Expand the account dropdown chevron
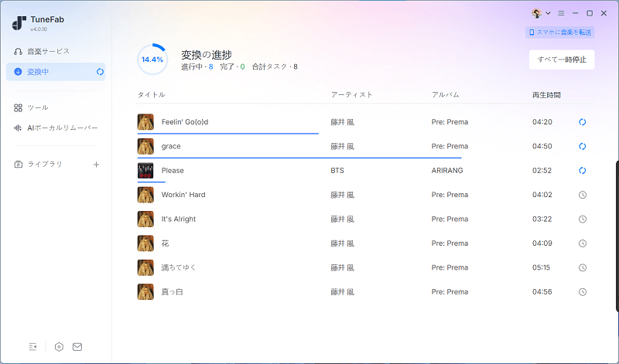Screen dimensions: 619x364 coord(548,13)
